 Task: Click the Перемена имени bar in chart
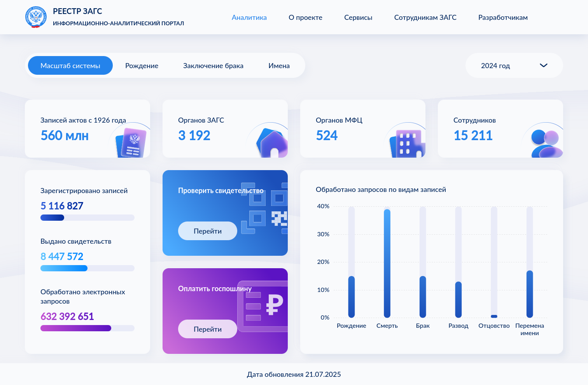530,294
